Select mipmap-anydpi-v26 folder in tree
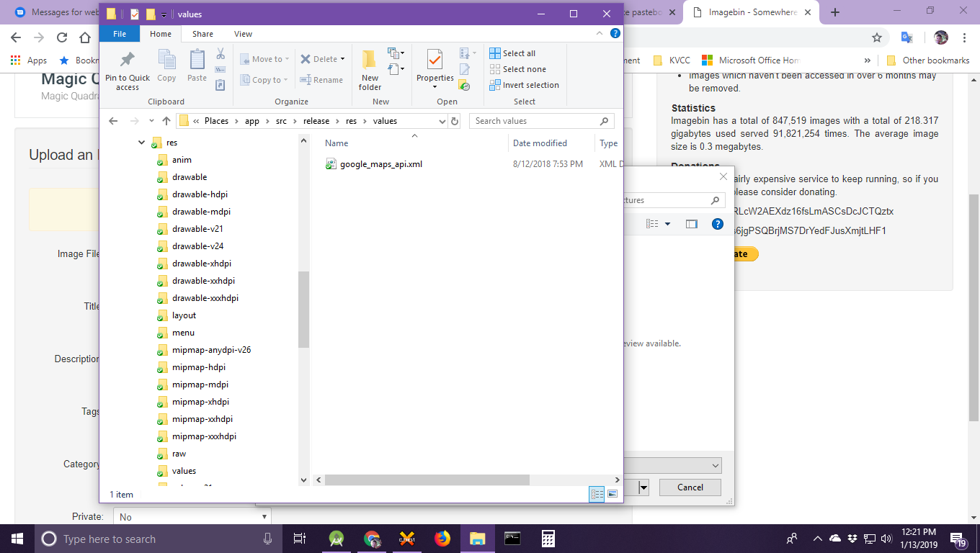This screenshot has height=553, width=980. click(x=211, y=350)
